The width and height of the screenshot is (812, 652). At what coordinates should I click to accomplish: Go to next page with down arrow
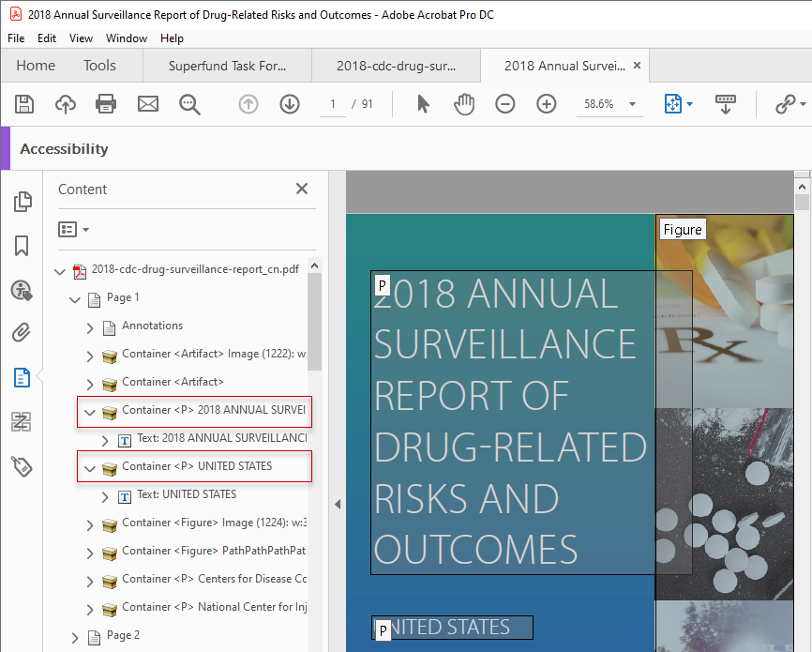[289, 104]
